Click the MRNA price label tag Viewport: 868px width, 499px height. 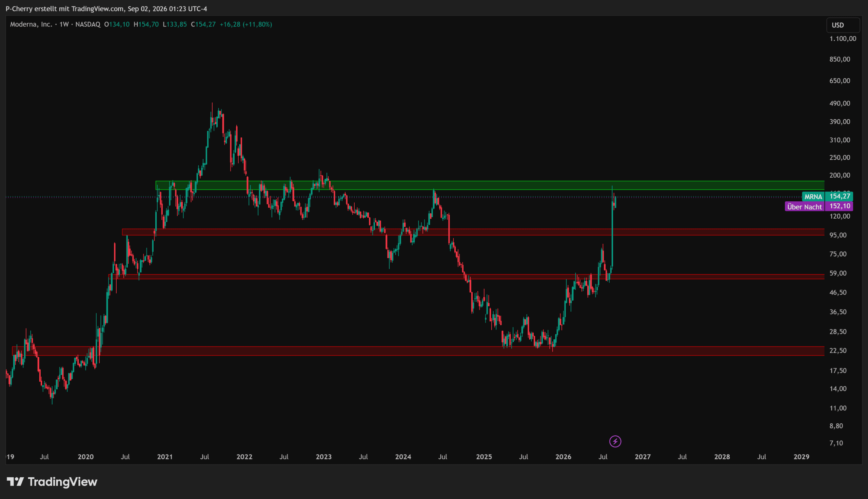[x=813, y=197]
